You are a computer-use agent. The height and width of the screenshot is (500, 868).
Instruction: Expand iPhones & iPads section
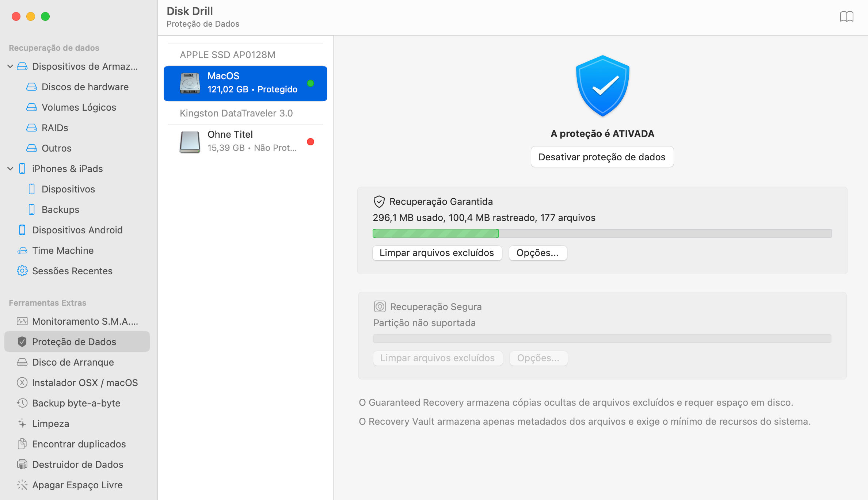coord(11,168)
